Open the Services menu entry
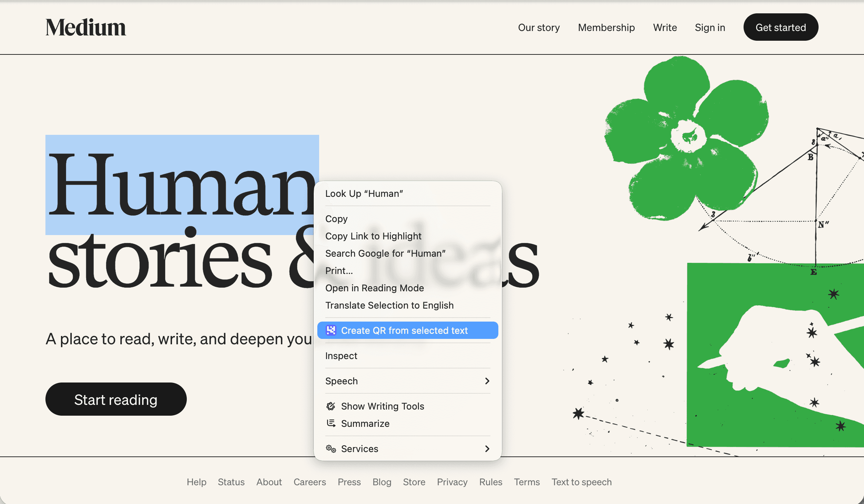Screen dimensions: 864x504 [x=407, y=449]
